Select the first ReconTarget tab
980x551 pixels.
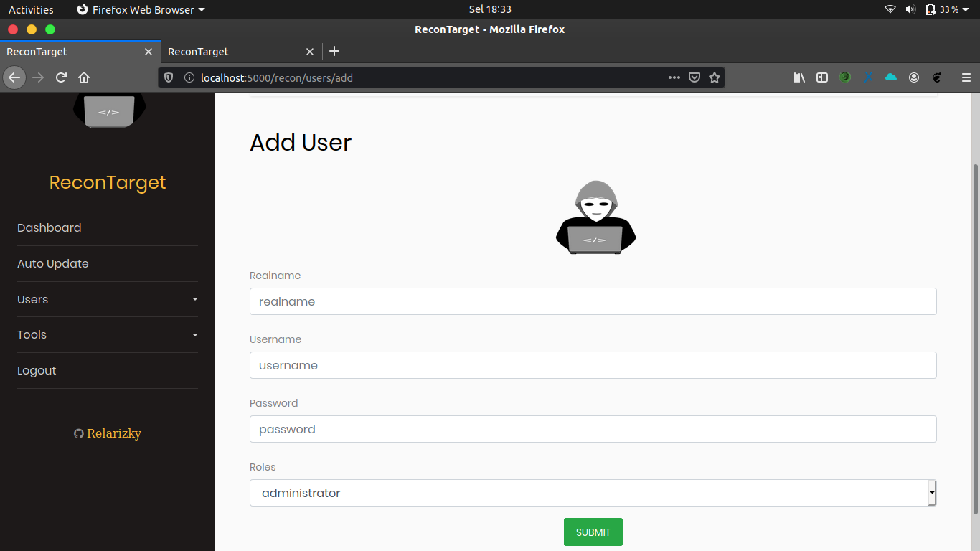pos(80,52)
